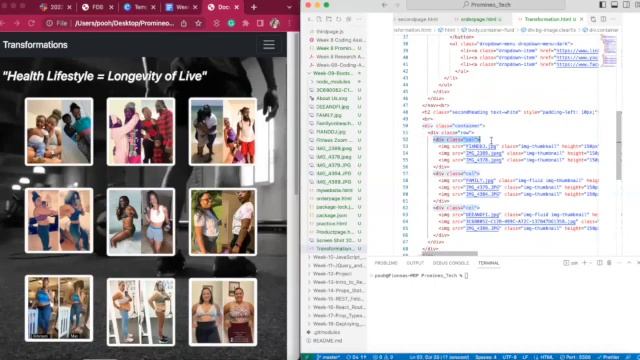The image size is (640, 360).
Task: Click the sync changes status bar item
Action: coord(356,357)
